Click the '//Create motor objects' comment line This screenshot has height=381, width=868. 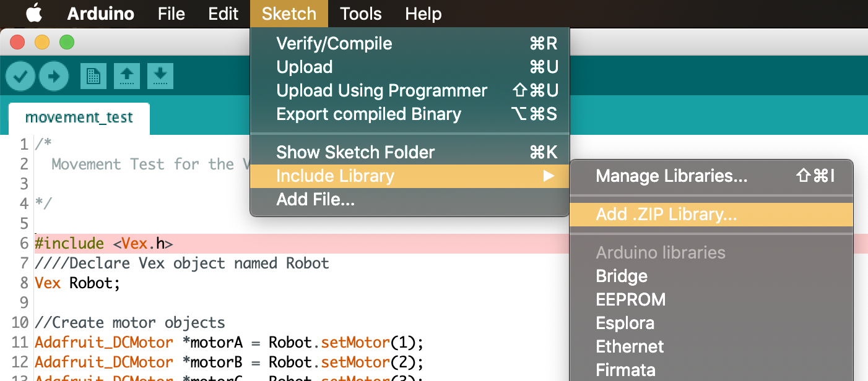(130, 323)
